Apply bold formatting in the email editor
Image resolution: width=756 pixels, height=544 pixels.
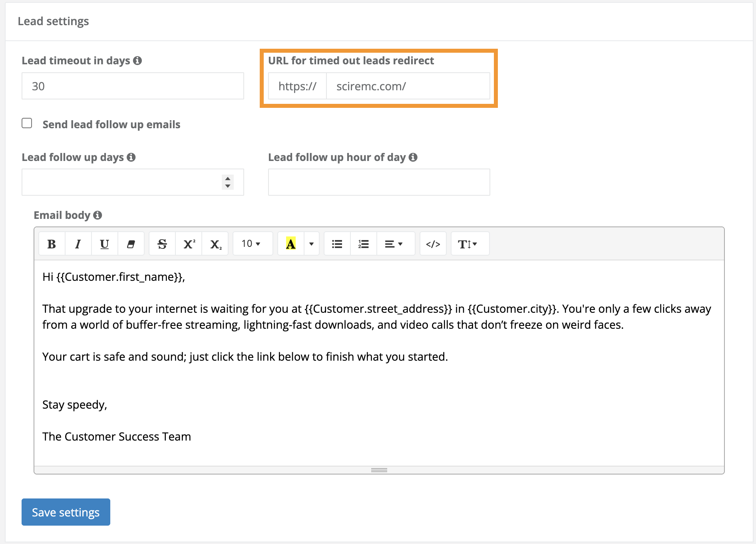[51, 243]
